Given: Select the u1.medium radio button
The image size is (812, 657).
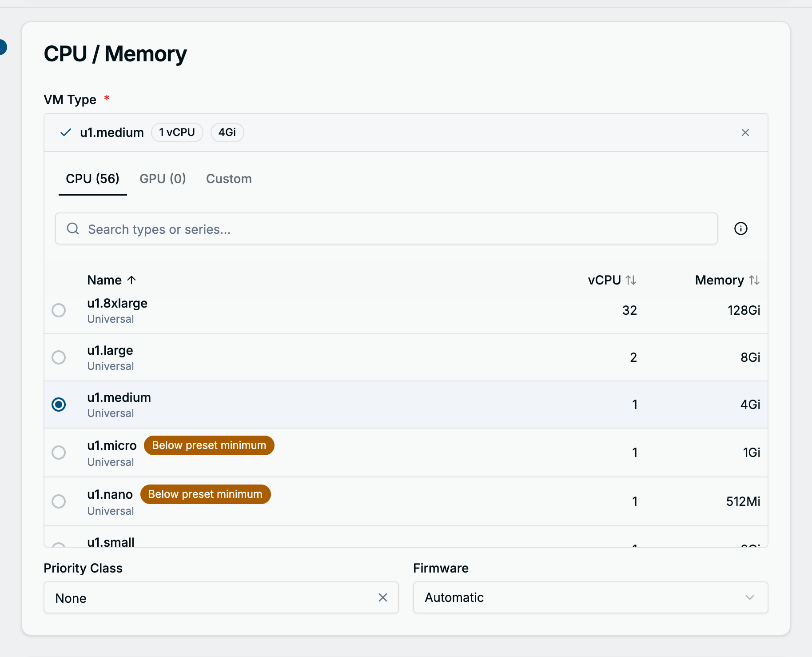Looking at the screenshot, I should click(x=59, y=405).
